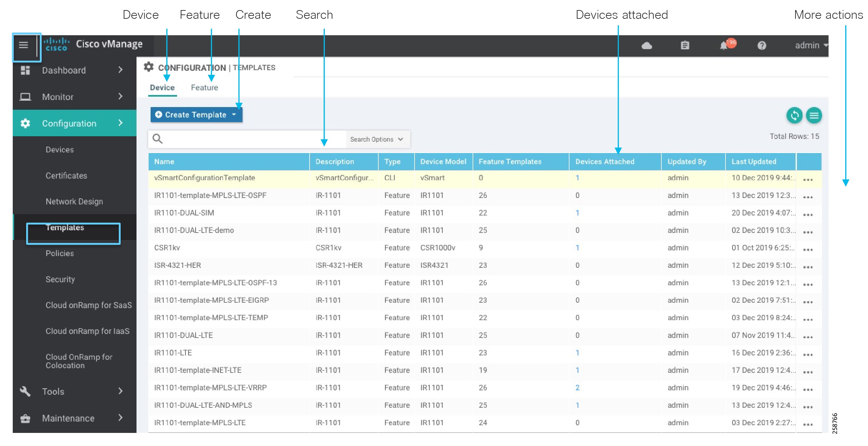Click the Monitor laptop icon
868x446 pixels.
(x=25, y=97)
